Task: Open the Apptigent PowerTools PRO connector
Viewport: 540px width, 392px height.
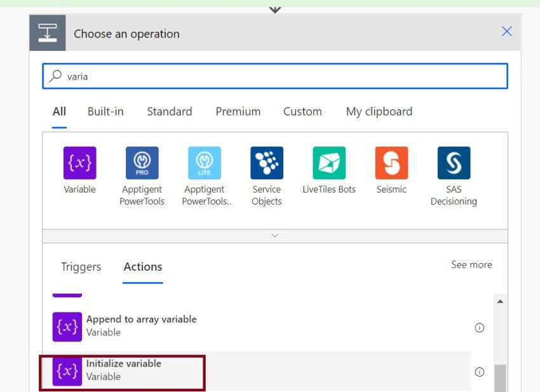Action: coord(141,162)
